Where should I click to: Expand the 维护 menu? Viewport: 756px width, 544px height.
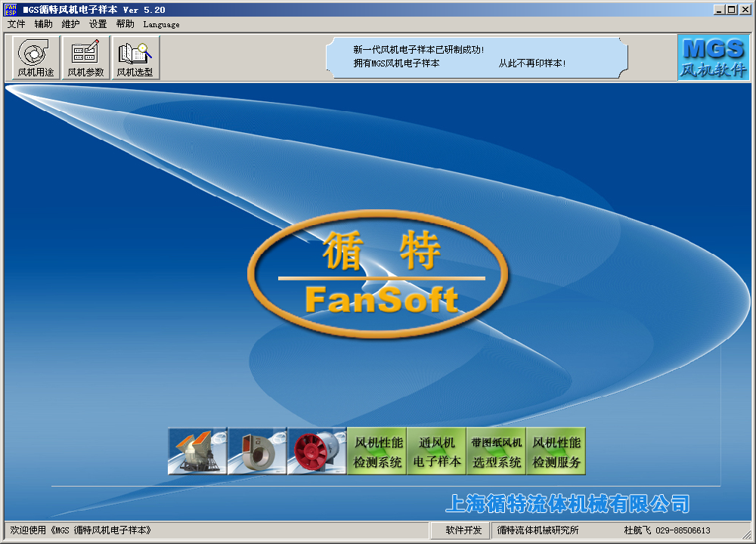click(x=70, y=24)
